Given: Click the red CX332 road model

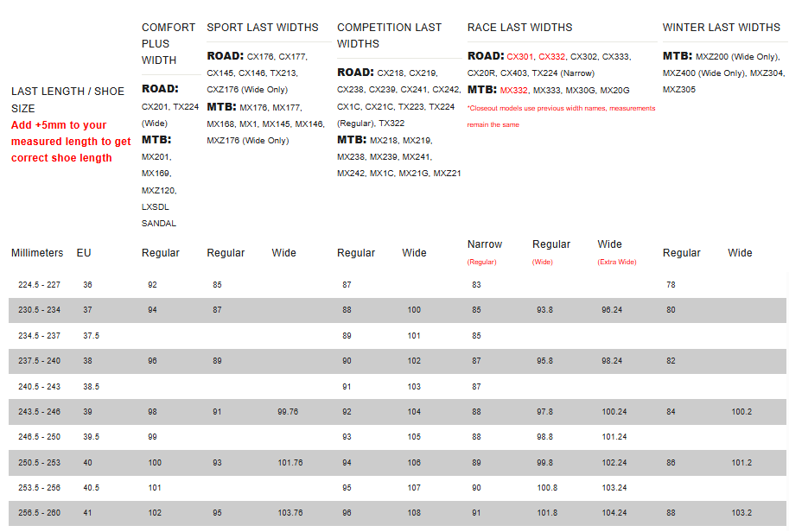Looking at the screenshot, I should pyautogui.click(x=552, y=57).
